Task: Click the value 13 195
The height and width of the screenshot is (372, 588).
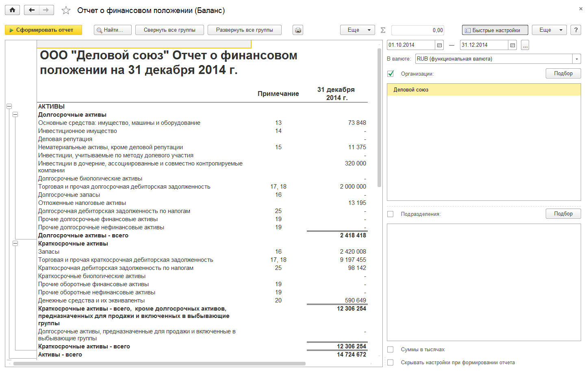Action: pos(357,203)
